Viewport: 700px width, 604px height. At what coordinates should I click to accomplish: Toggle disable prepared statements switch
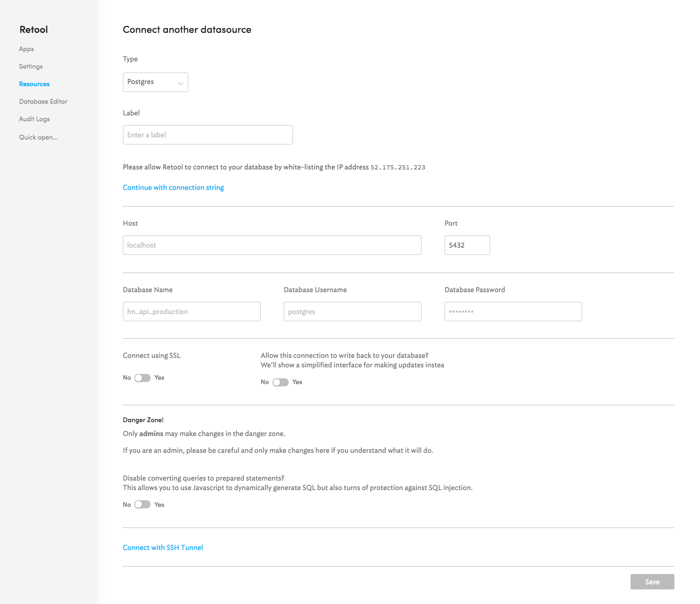point(142,505)
